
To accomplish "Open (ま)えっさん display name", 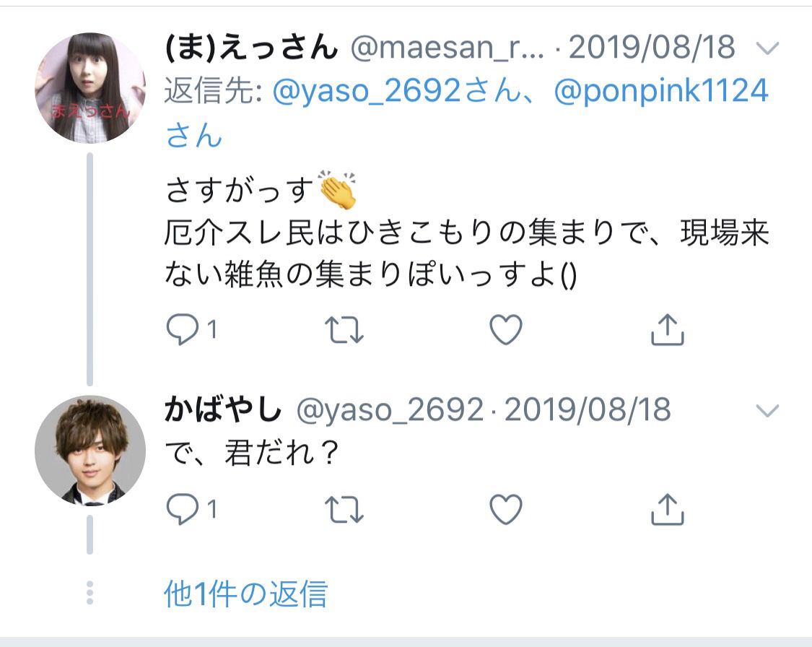I will pyautogui.click(x=251, y=47).
